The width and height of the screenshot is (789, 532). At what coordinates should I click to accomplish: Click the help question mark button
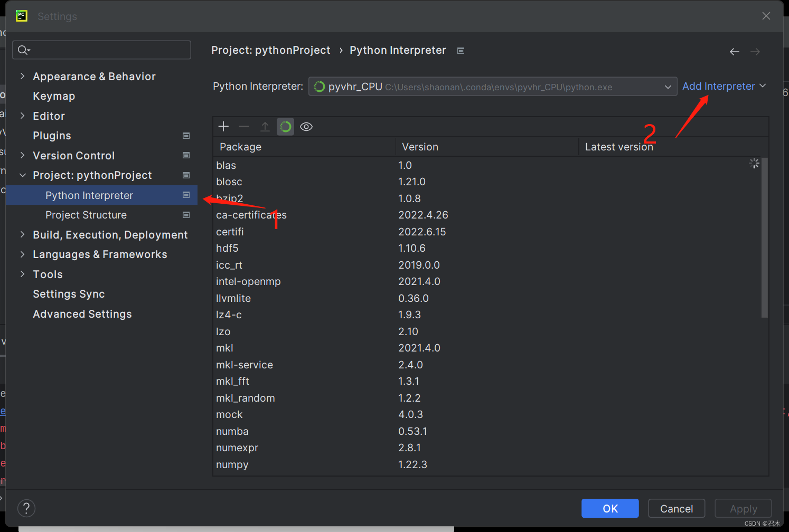click(26, 508)
